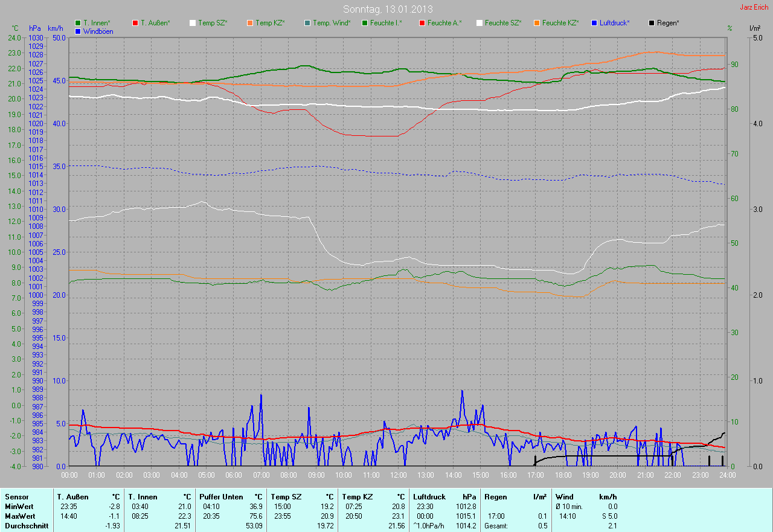Click the hPa axis unit label
The width and height of the screenshot is (773, 532).
tap(34, 28)
